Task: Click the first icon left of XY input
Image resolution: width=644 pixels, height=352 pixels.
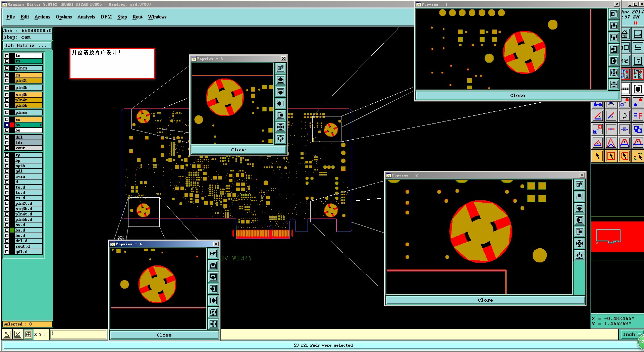Action: [x=7, y=334]
